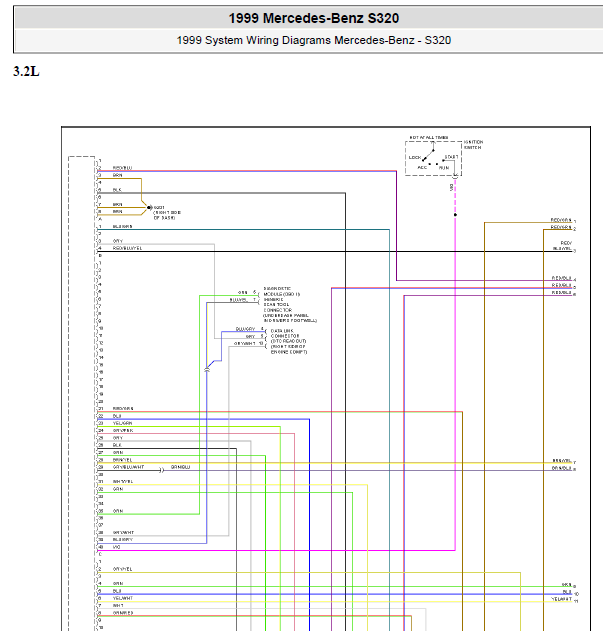Click the VIO wire label at pin 40
This screenshot has height=631, width=603.
click(x=116, y=547)
